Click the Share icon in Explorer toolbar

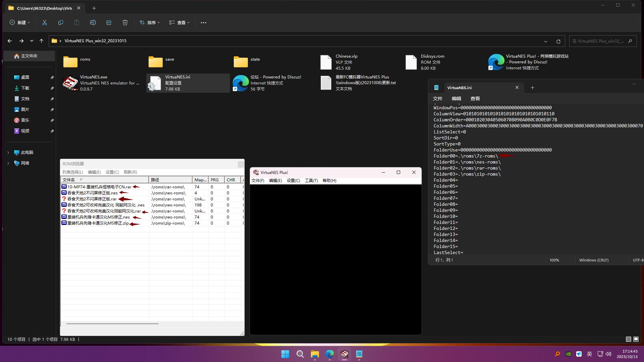109,22
